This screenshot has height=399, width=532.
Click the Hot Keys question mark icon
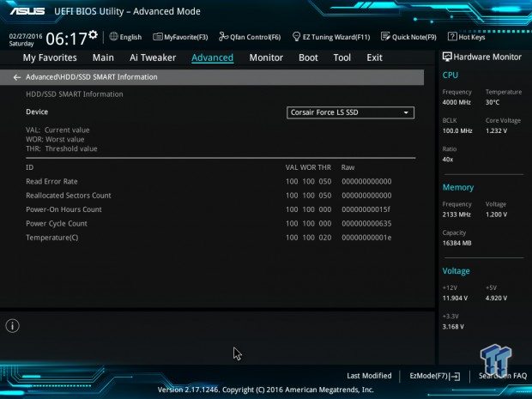point(452,36)
